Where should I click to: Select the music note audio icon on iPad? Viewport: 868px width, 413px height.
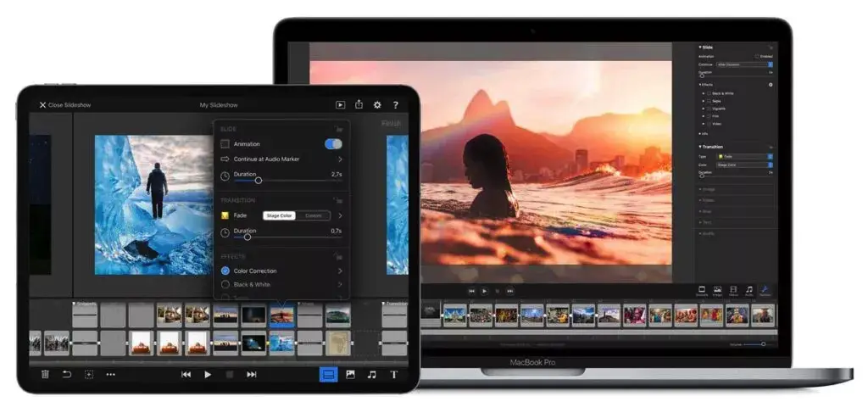(x=371, y=374)
